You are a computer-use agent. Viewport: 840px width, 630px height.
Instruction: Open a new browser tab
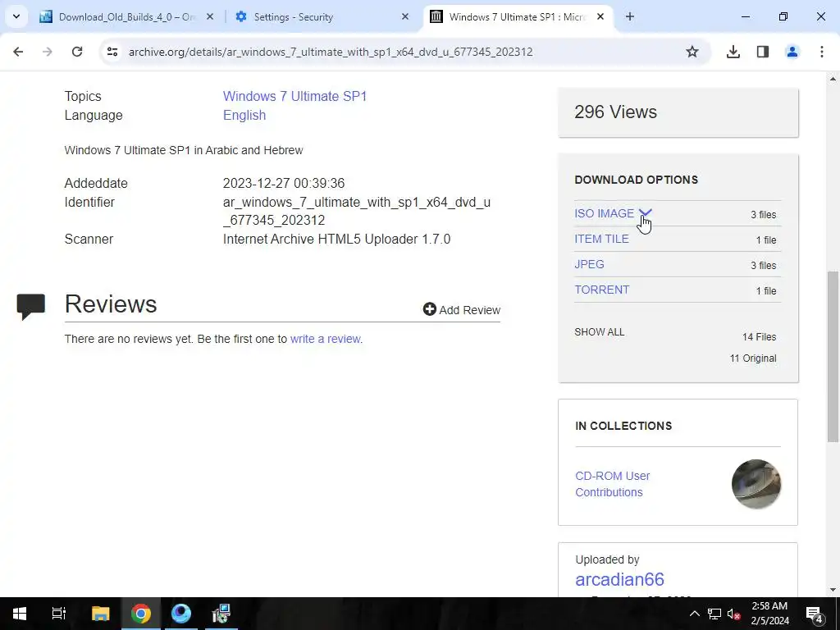(630, 16)
